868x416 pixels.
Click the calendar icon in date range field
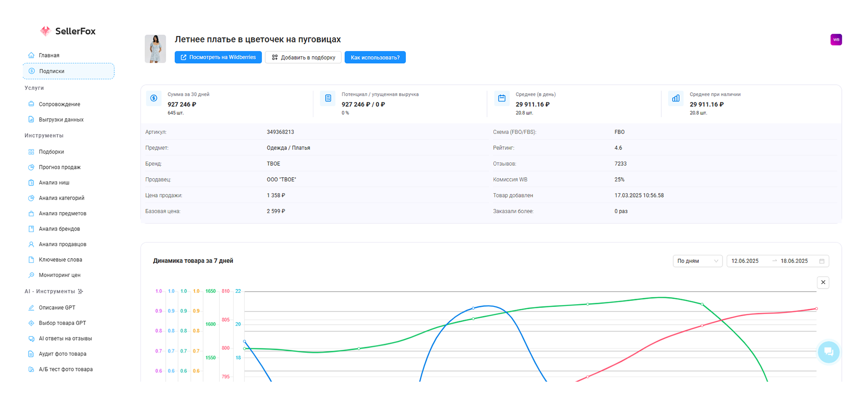[822, 261]
